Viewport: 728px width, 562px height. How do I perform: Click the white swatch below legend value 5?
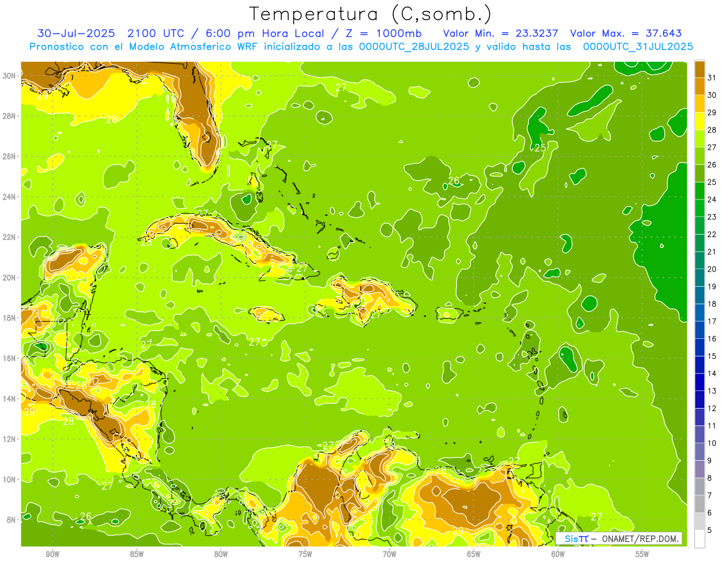699,539
